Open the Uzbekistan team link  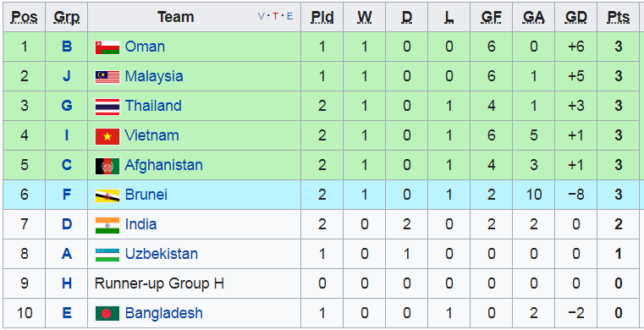(162, 254)
